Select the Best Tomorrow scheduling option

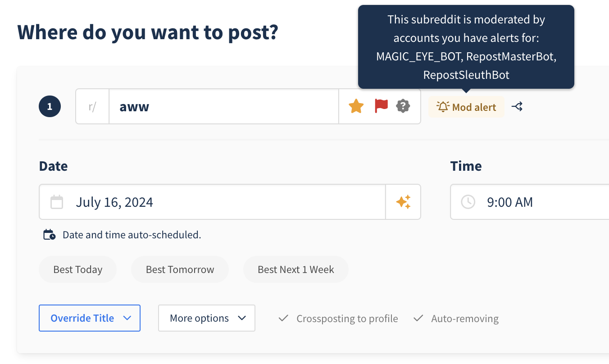(x=180, y=269)
